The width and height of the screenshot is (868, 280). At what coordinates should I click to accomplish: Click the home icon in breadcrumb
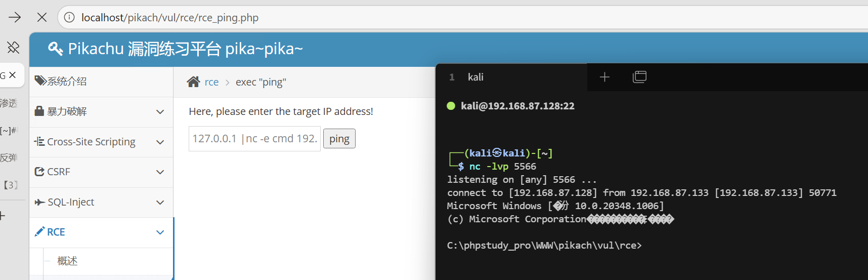[x=193, y=82]
